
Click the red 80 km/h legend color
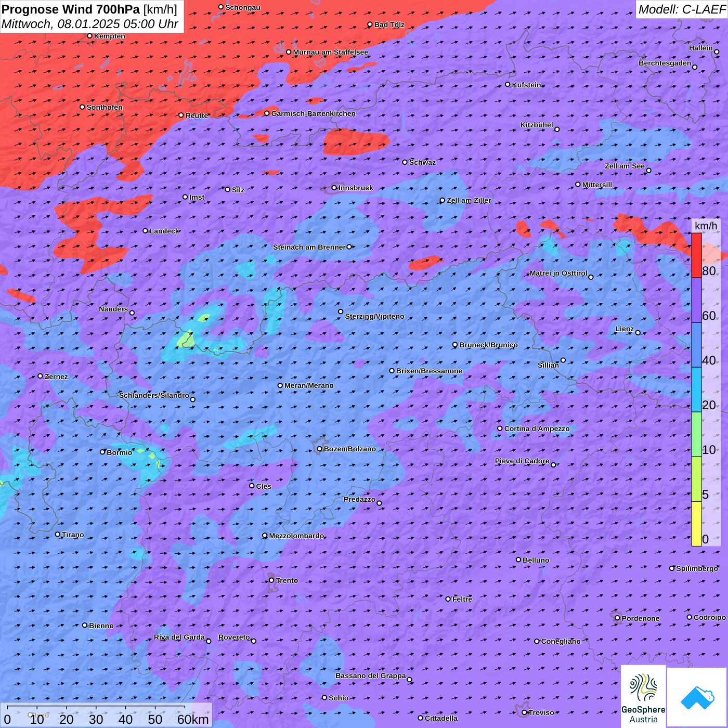click(x=696, y=255)
